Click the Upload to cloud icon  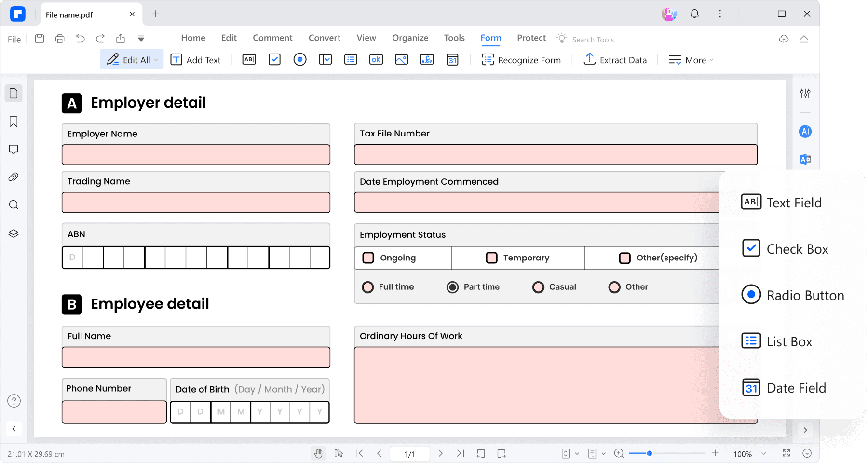pyautogui.click(x=784, y=39)
